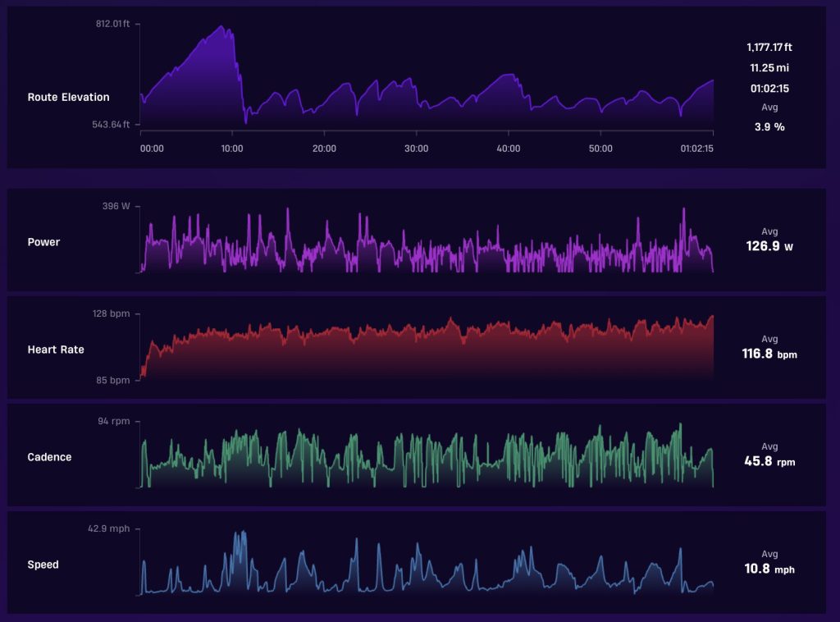The width and height of the screenshot is (840, 622).
Task: Click the Speed chart label
Action: point(43,565)
